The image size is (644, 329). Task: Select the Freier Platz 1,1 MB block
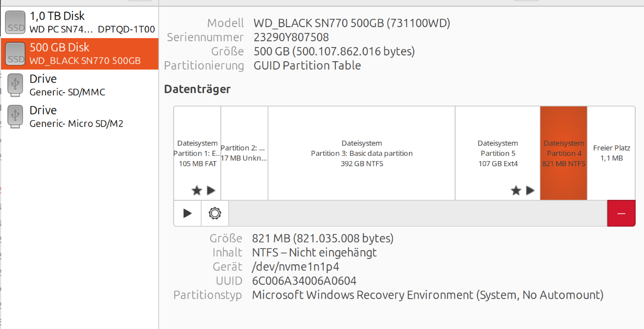611,153
